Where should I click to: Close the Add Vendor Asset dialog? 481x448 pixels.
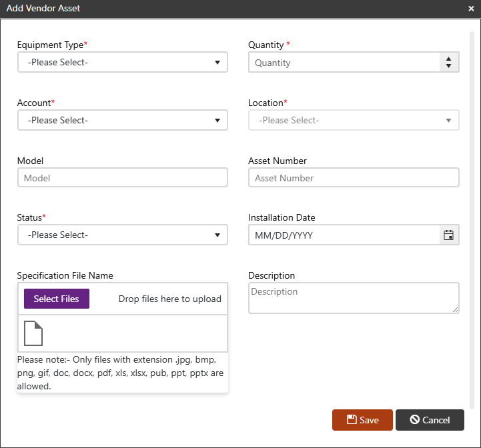pyautogui.click(x=471, y=9)
